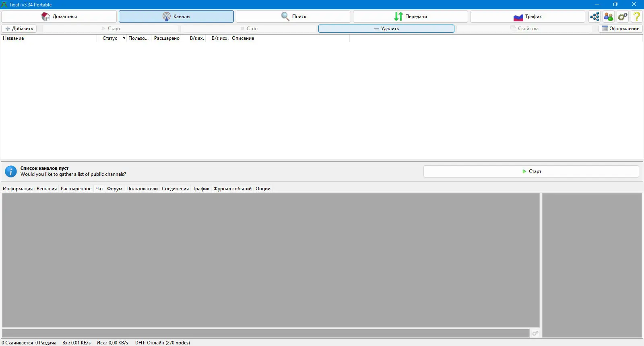Image resolution: width=644 pixels, height=346 pixels.
Task: Open the Пользователи tab
Action: [142, 189]
